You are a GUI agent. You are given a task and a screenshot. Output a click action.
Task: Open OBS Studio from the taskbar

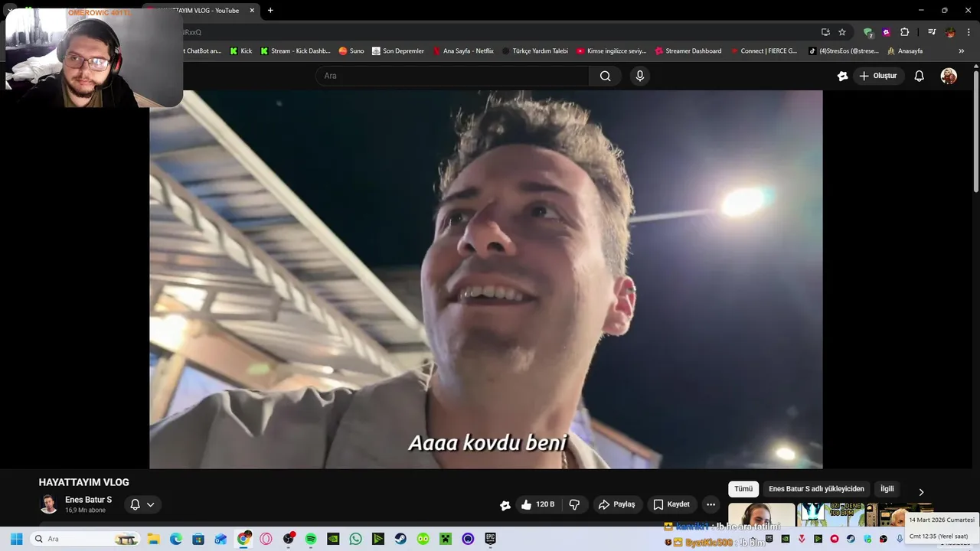[289, 539]
